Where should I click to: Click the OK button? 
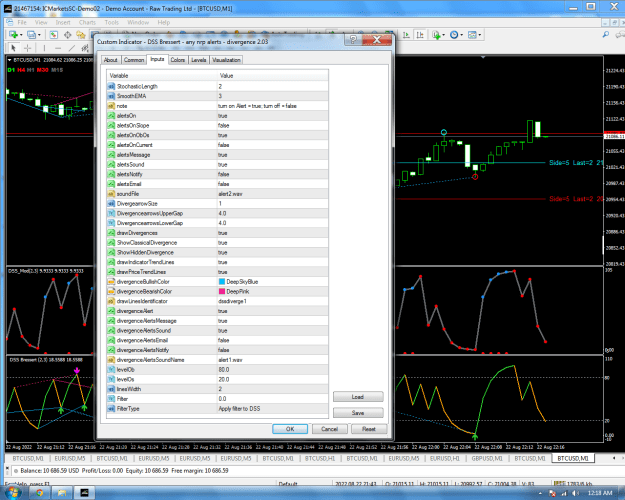point(290,429)
